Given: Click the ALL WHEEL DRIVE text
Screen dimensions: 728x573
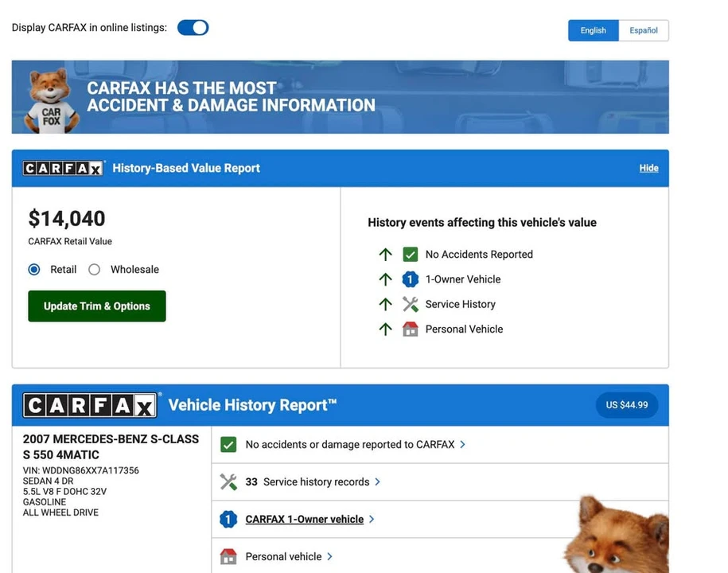Looking at the screenshot, I should [x=60, y=513].
